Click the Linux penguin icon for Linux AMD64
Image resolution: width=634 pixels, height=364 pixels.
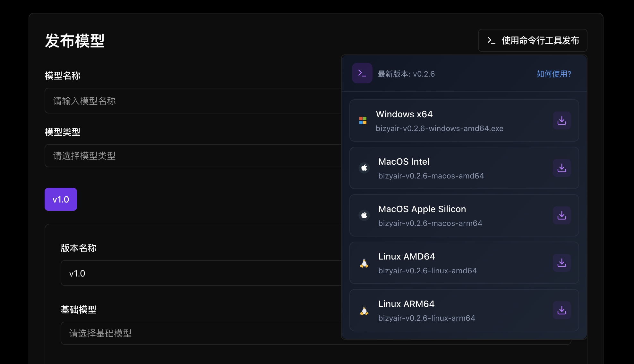click(364, 263)
